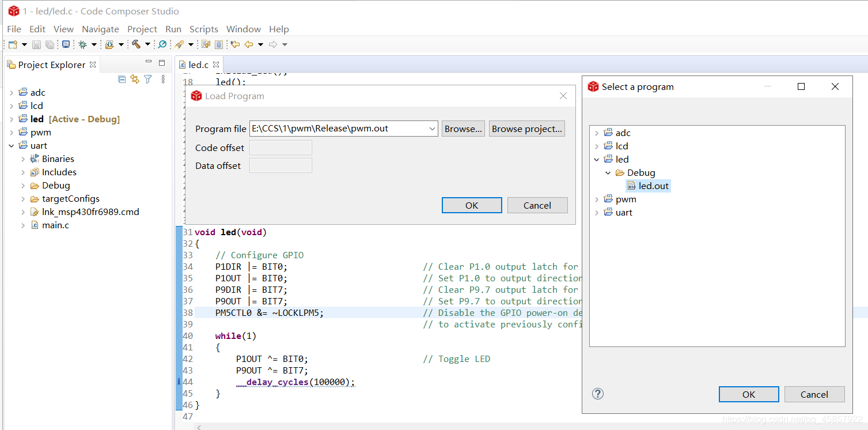Toggle Link with Editor in Project Explorer
Screen dimensions: 868x430
pos(135,79)
